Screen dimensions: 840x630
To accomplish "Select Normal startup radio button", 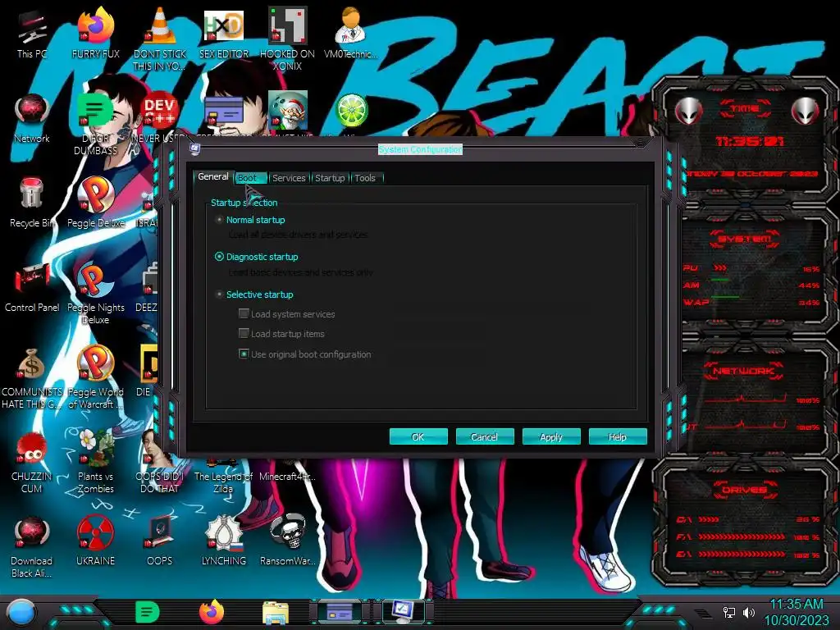I will click(219, 220).
